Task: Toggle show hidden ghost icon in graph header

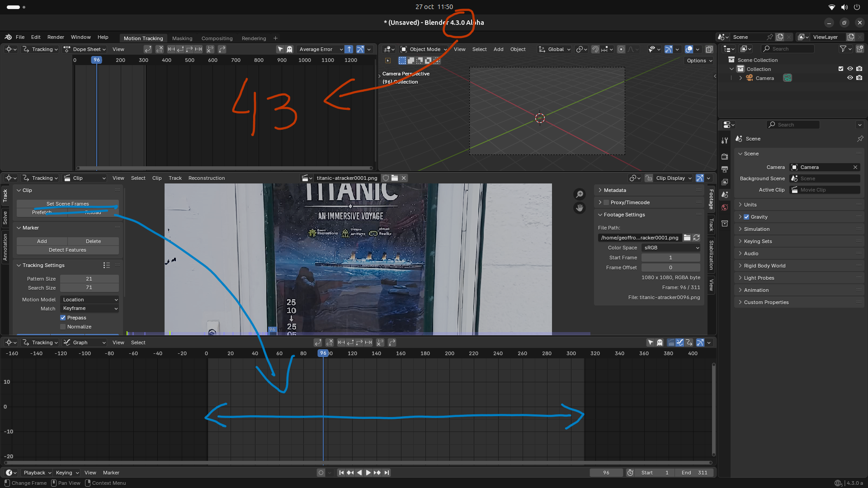Action: point(660,343)
